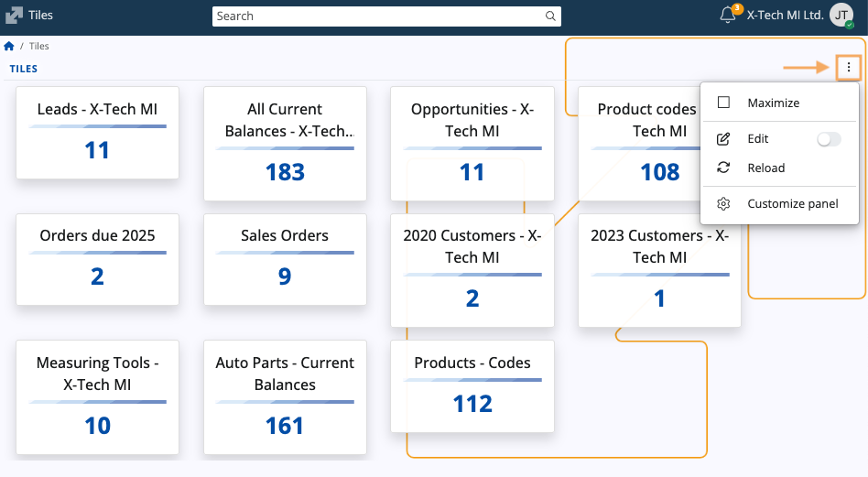Viewport: 868px width, 477px height.
Task: Open the three-dot panel options menu
Action: tap(849, 67)
